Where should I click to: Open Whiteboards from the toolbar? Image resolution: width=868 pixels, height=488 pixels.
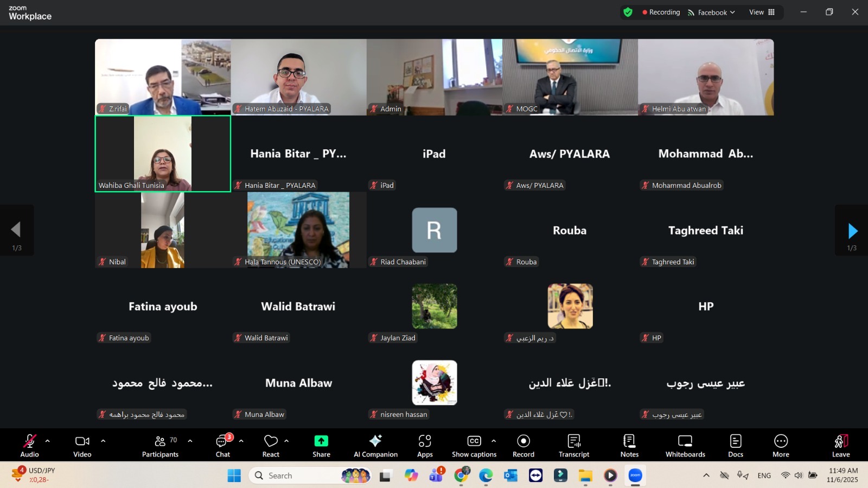click(x=685, y=445)
